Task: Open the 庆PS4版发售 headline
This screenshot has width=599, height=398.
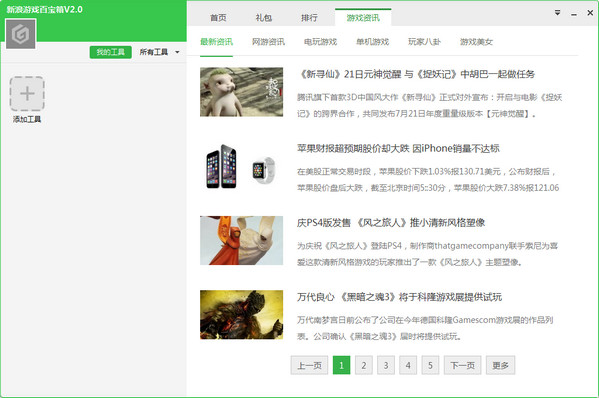Action: point(391,222)
